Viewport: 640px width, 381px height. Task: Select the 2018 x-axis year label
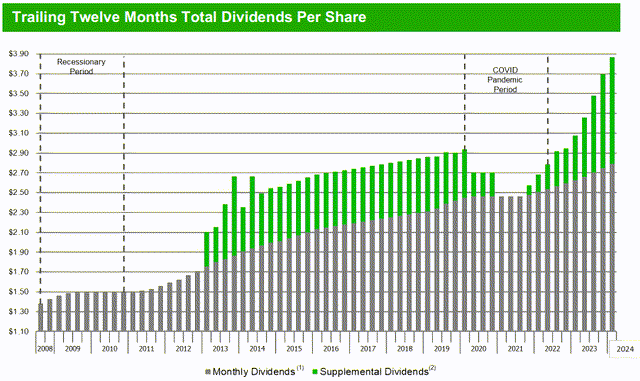click(x=405, y=349)
